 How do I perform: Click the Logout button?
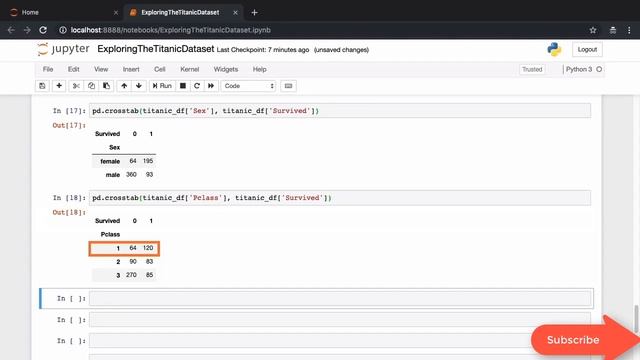(x=587, y=49)
